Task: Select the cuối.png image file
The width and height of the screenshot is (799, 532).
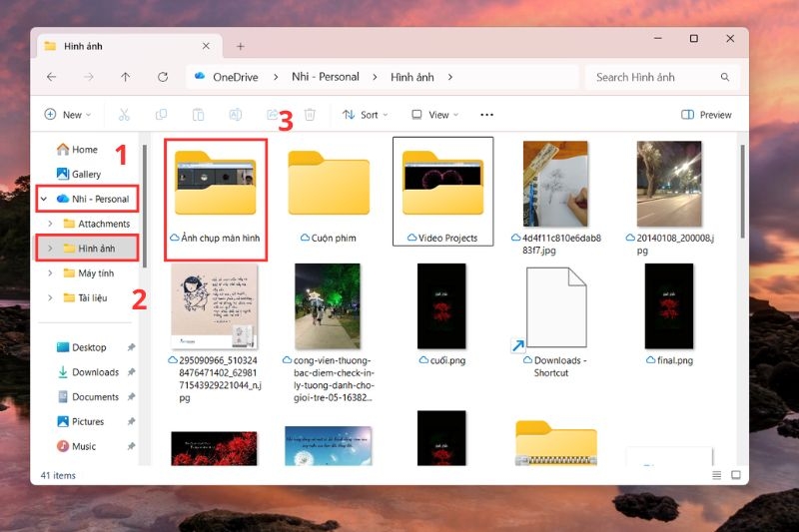Action: 441,314
